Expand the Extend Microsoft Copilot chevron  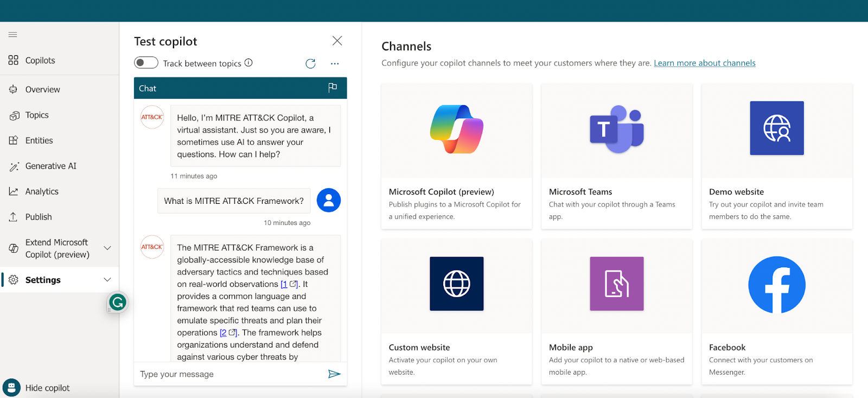pyautogui.click(x=107, y=248)
